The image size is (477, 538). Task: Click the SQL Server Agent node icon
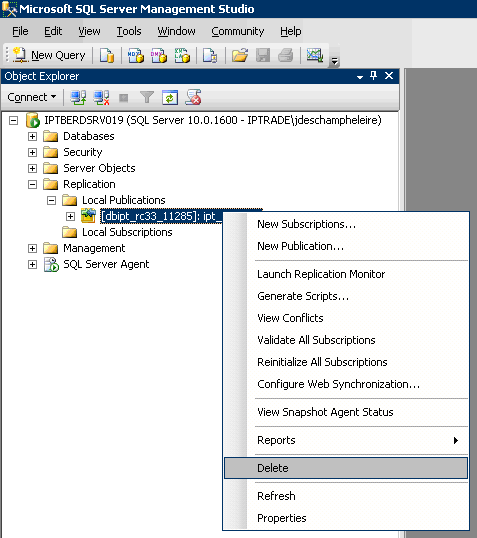pos(51,265)
